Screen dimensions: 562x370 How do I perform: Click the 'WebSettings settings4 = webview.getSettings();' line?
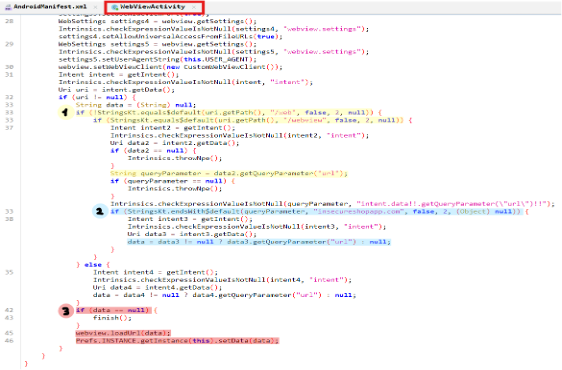[x=158, y=21]
